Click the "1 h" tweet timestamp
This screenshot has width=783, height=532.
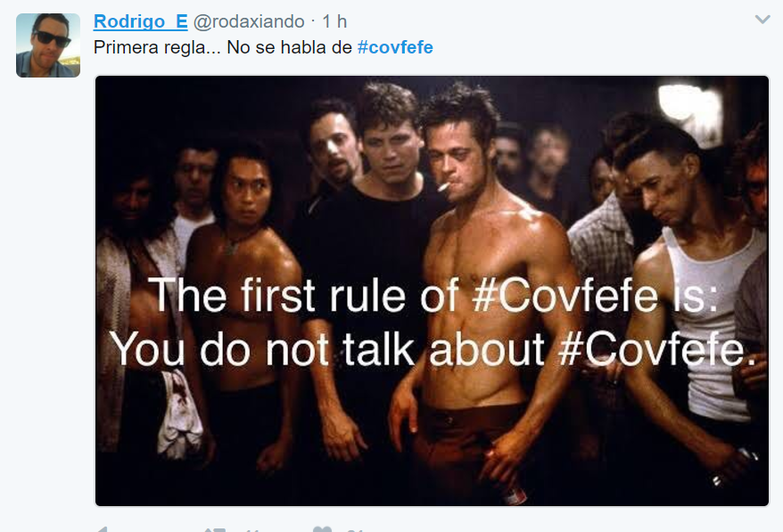pos(334,21)
